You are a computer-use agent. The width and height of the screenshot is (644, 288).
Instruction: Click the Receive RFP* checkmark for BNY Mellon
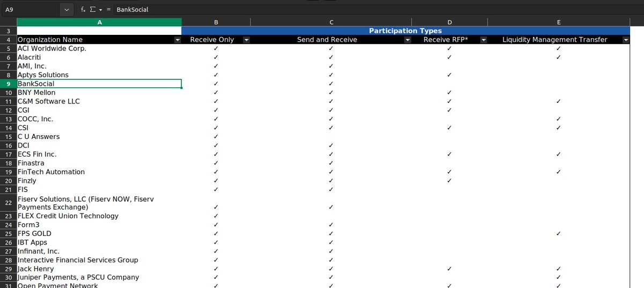click(x=449, y=93)
